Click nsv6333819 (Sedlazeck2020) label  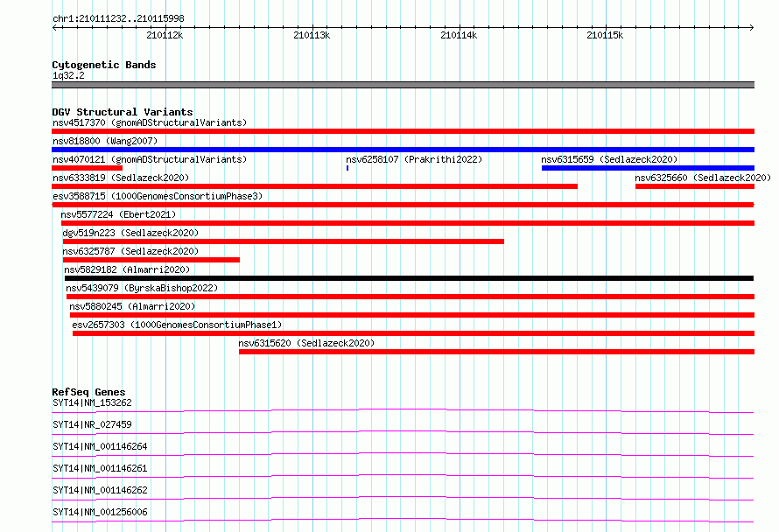121,178
